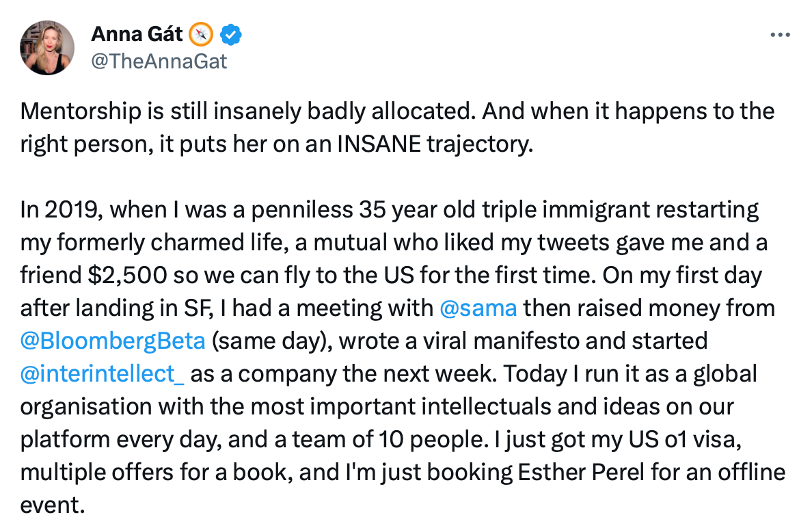The image size is (812, 528).
Task: Click the line starting 'In 2019, when I was'
Action: tap(390, 209)
